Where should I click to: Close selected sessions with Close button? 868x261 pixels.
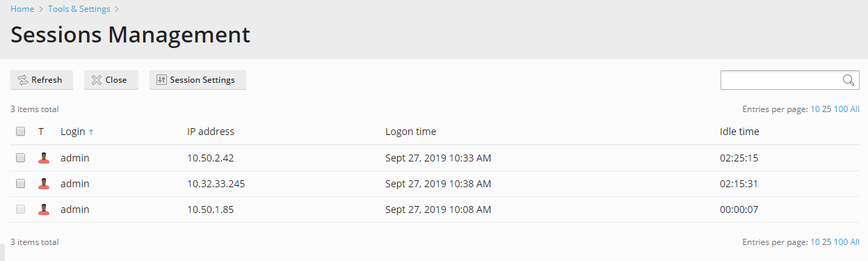click(111, 80)
